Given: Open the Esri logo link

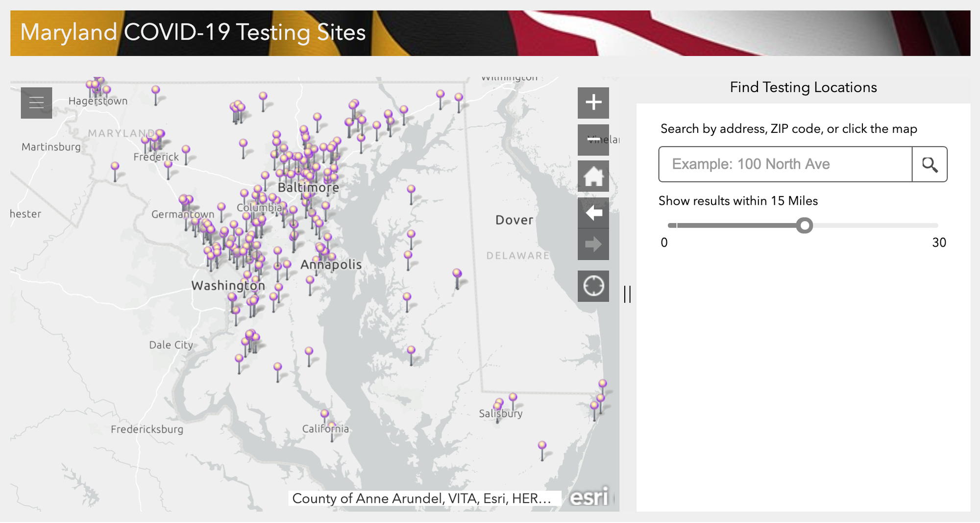Looking at the screenshot, I should click(589, 497).
